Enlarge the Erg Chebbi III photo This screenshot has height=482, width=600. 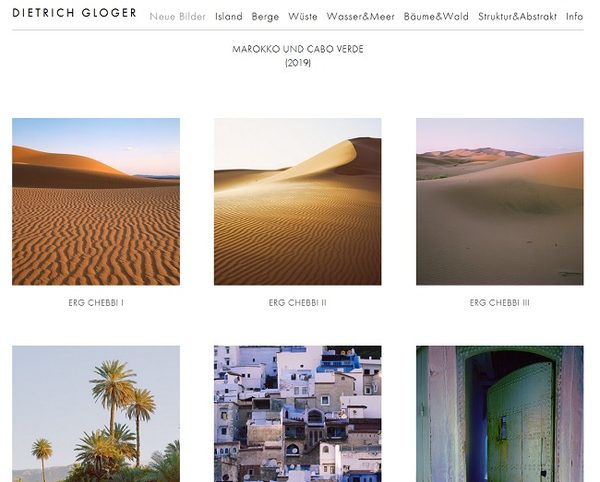[x=500, y=202]
